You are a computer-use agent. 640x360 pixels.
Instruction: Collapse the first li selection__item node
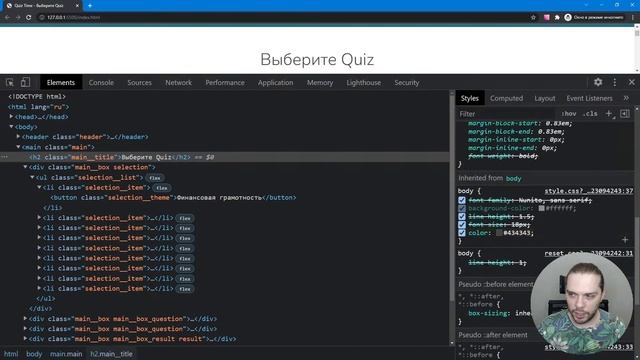pyautogui.click(x=39, y=187)
